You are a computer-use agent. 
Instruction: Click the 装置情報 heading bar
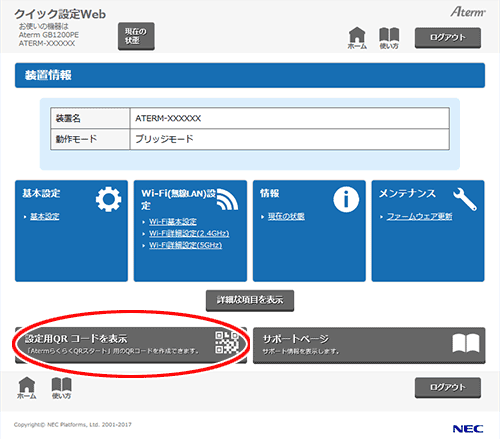[x=250, y=75]
